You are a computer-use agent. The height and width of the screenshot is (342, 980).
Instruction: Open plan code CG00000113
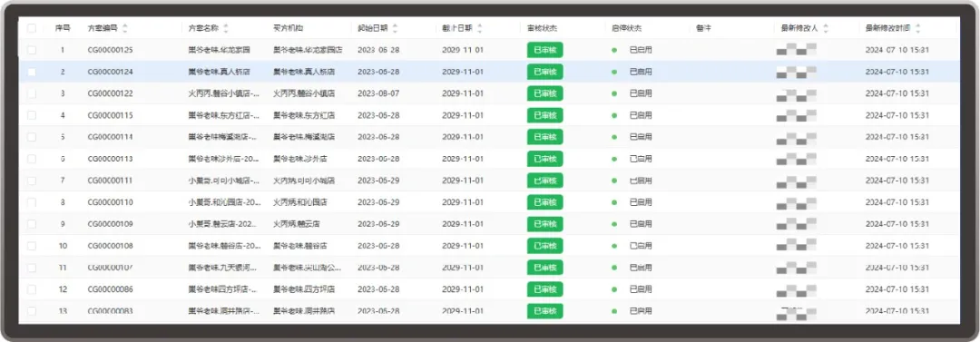pos(110,159)
